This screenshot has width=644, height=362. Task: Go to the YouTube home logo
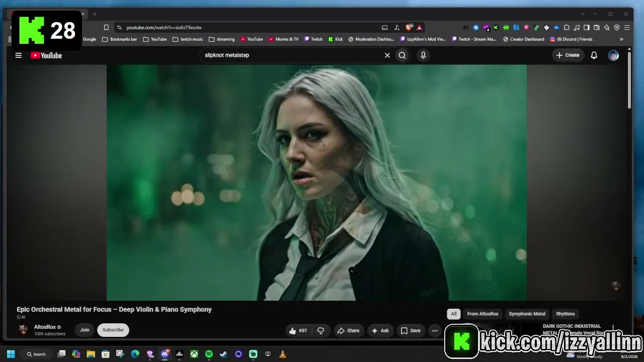tap(46, 55)
